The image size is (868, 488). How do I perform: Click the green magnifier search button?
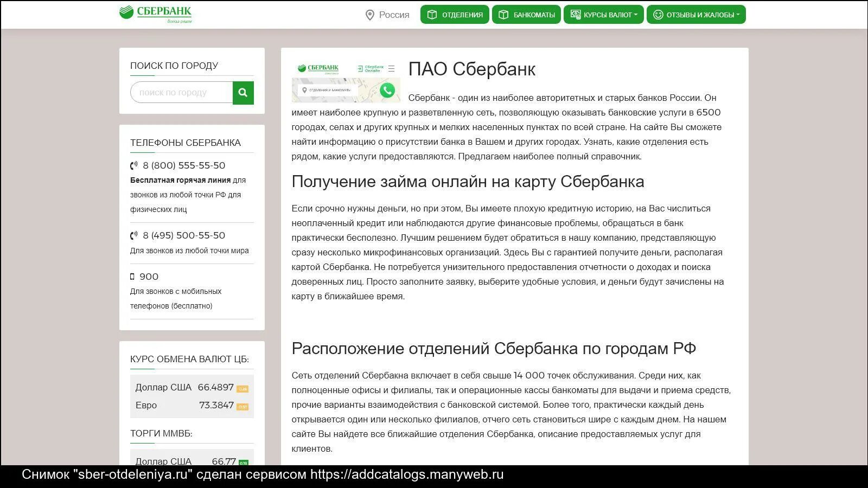tap(244, 93)
